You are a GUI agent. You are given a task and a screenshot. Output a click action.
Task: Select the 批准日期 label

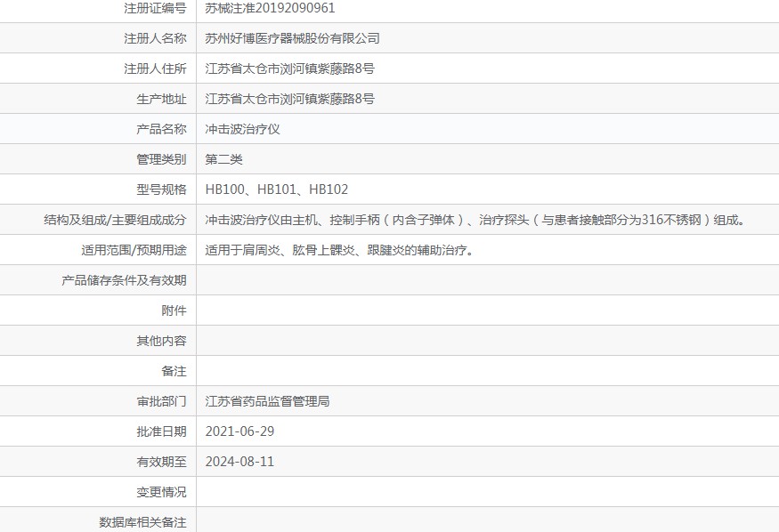(x=161, y=431)
